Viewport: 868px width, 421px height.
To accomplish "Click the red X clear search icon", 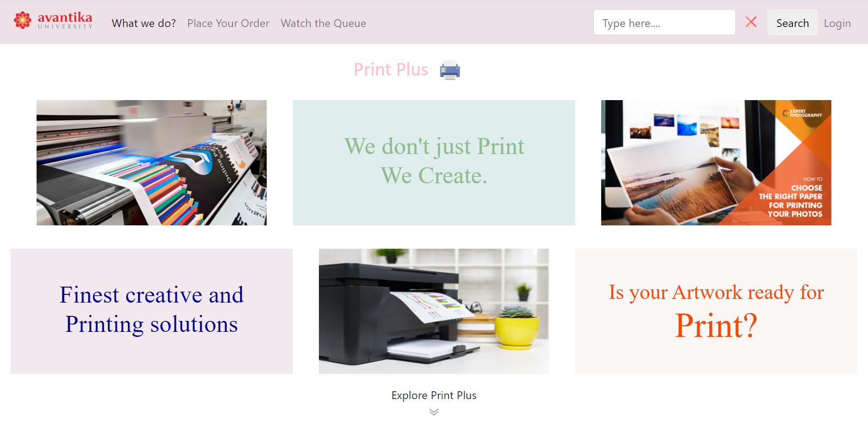I will pyautogui.click(x=751, y=22).
